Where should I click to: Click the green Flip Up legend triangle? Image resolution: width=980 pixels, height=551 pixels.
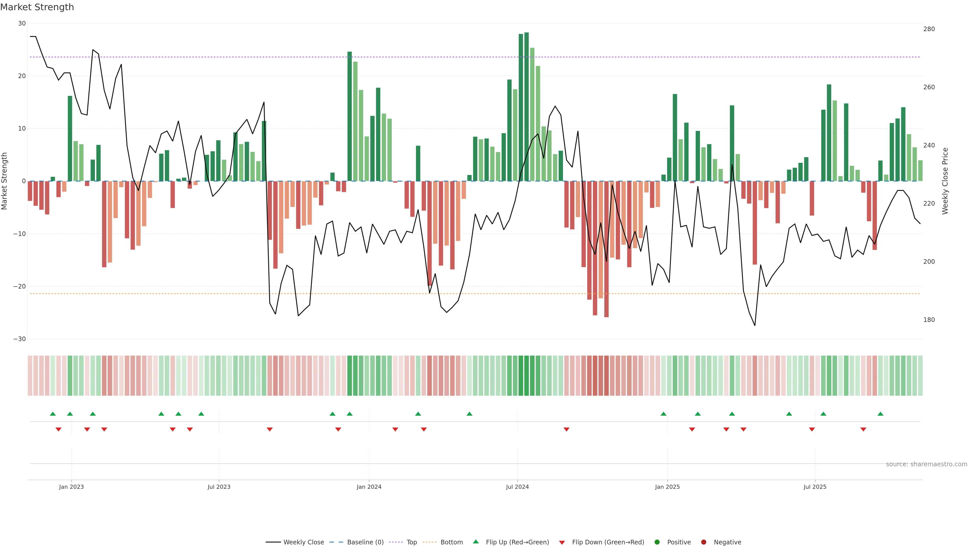[475, 542]
